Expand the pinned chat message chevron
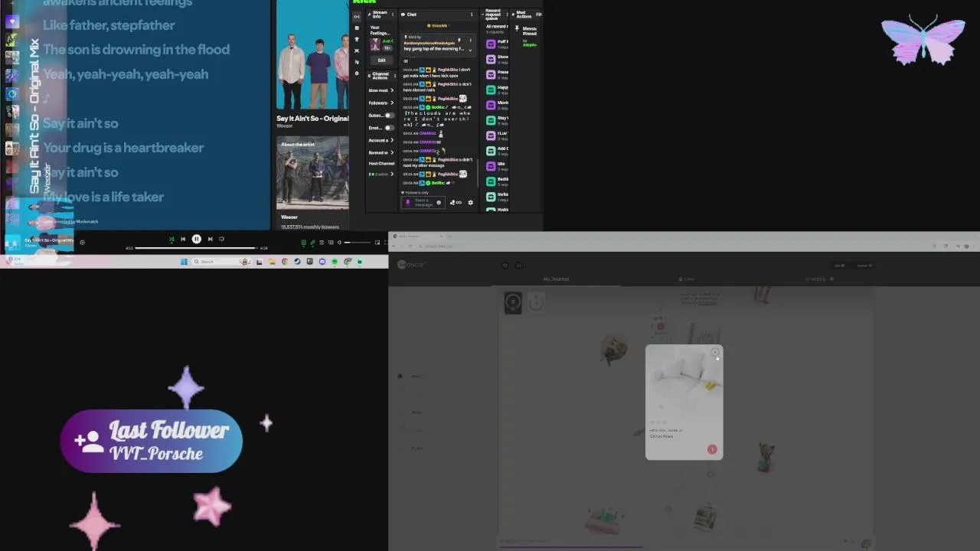Screen dimensions: 980x551 click(x=470, y=51)
